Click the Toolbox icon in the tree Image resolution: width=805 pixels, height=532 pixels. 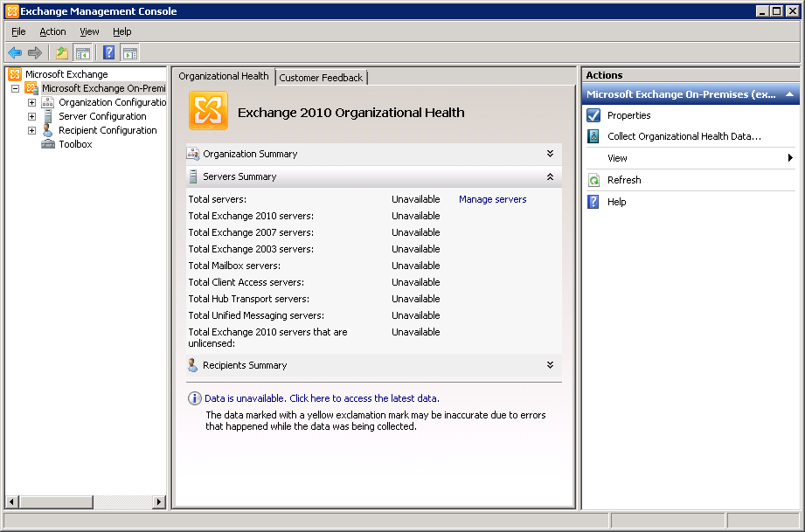(x=48, y=144)
